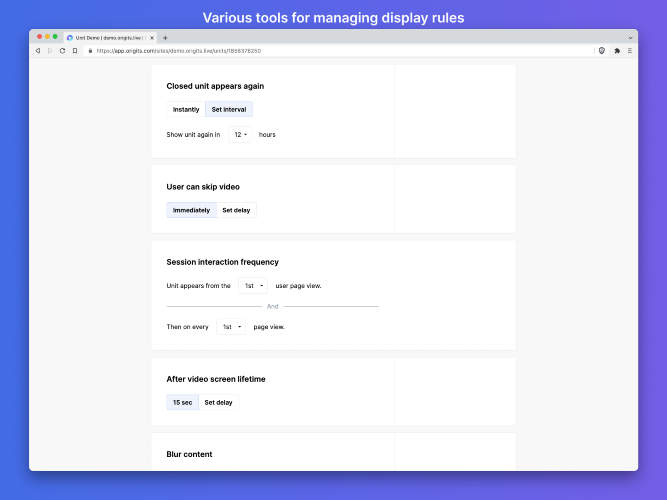Go forward with the browser forward arrow
The width and height of the screenshot is (667, 500).
tap(50, 51)
